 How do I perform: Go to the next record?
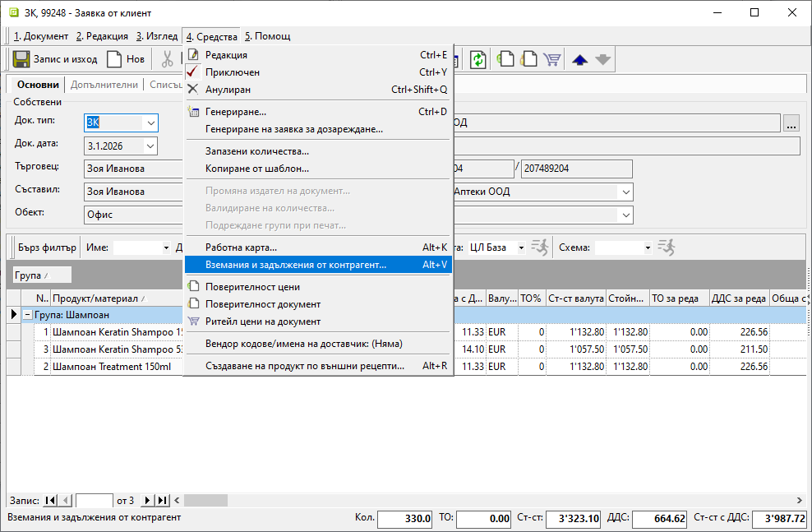click(148, 500)
